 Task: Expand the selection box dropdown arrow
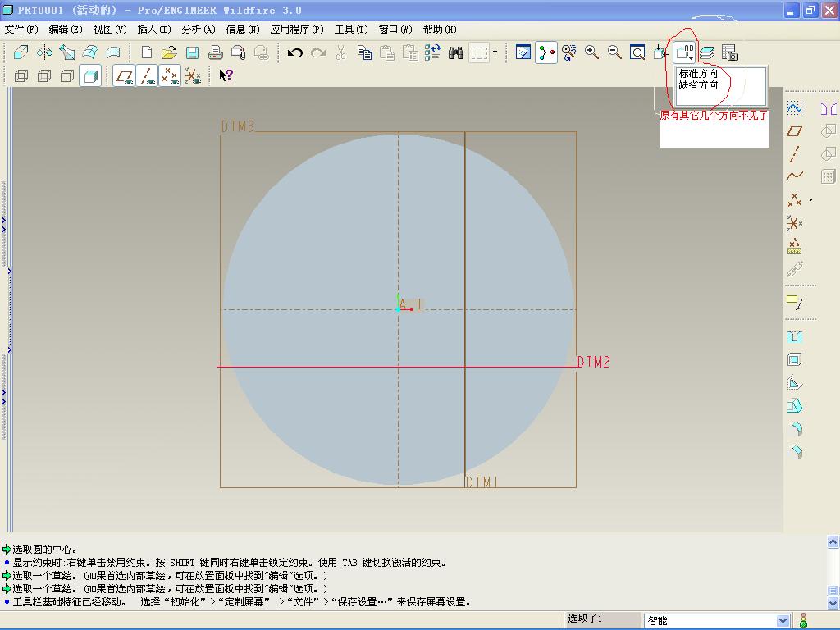[x=495, y=52]
